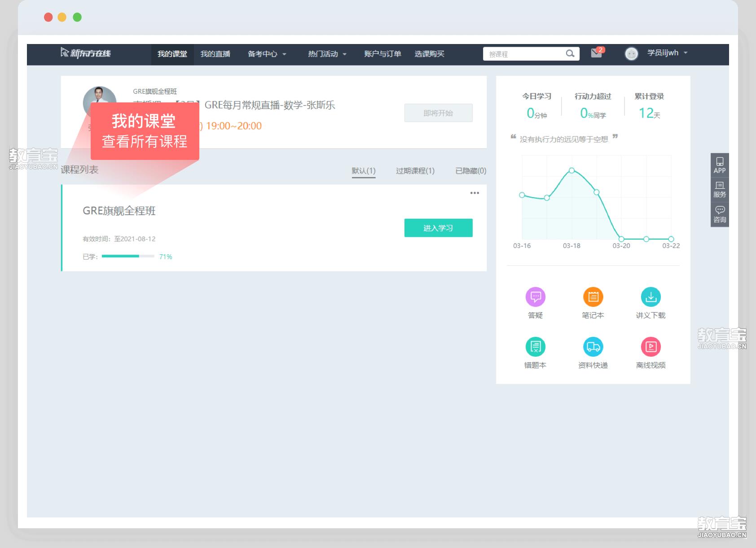Expand the 备考中心 dropdown menu
The width and height of the screenshot is (756, 548).
267,54
